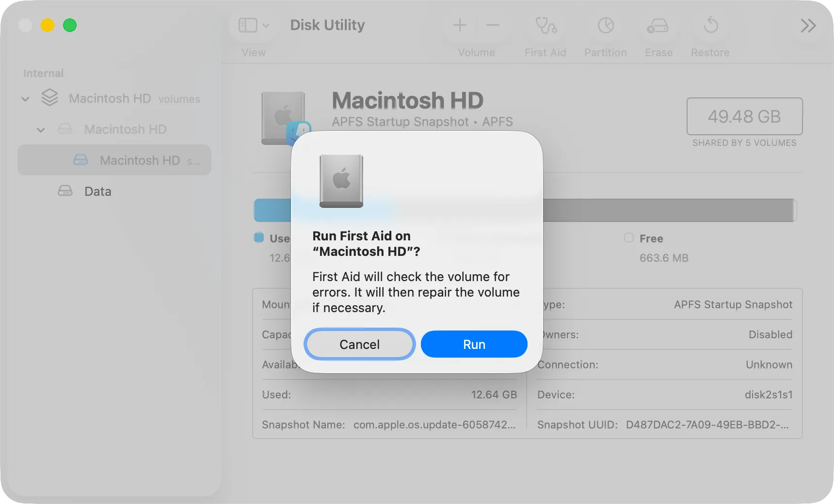
Task: Remove a volume with the minus icon
Action: [x=493, y=25]
